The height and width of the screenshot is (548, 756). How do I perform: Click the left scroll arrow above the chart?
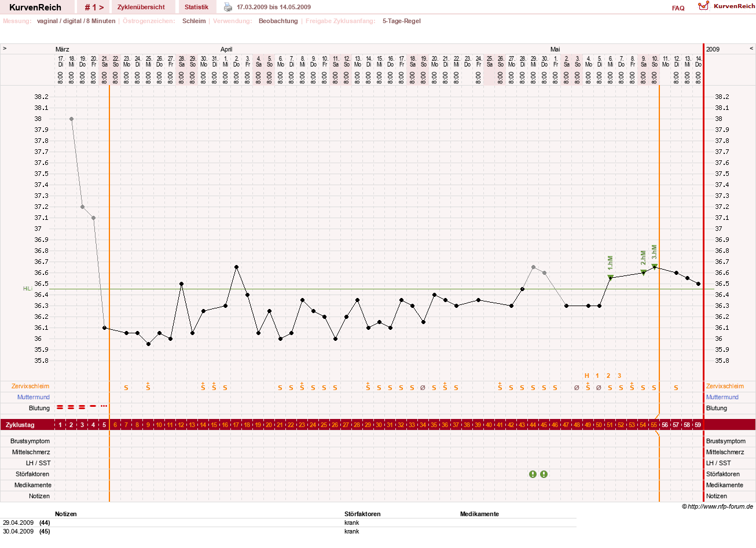pyautogui.click(x=5, y=49)
